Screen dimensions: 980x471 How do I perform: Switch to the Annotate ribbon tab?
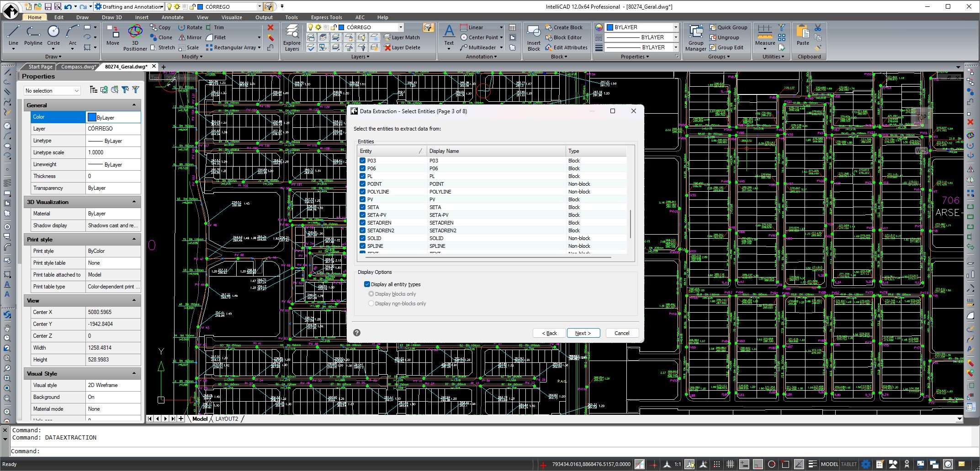pos(172,17)
